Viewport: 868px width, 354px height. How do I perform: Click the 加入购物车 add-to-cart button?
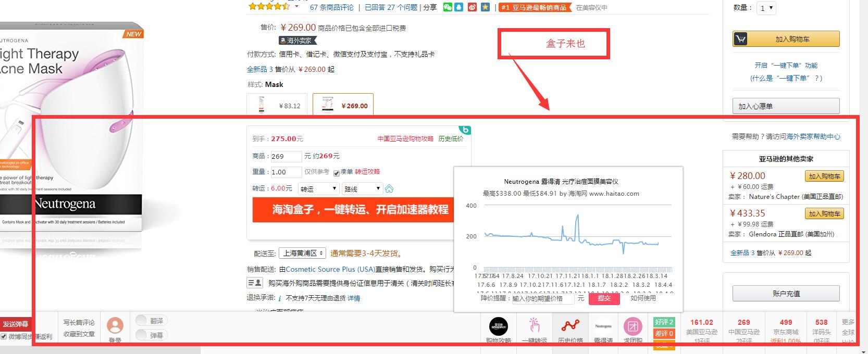pyautogui.click(x=786, y=39)
